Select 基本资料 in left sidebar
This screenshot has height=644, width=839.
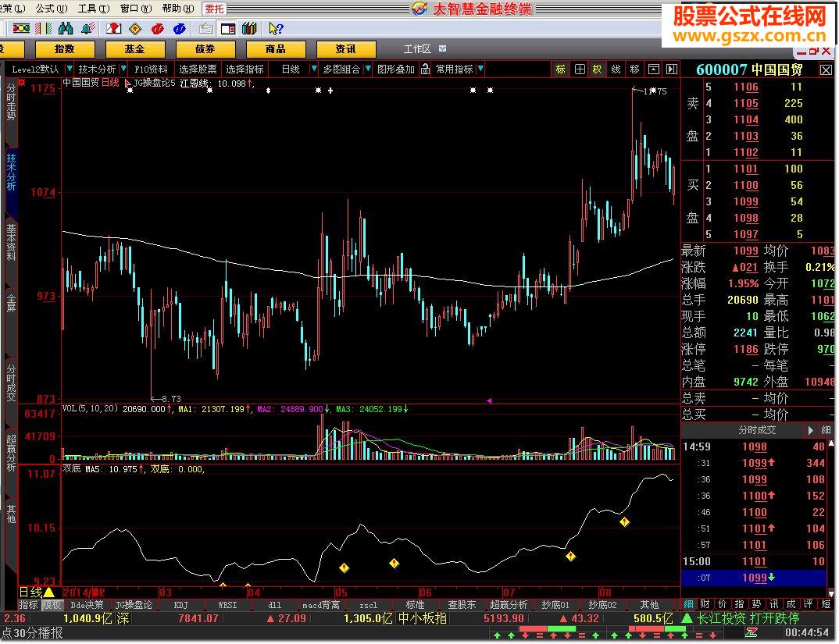coord(11,242)
